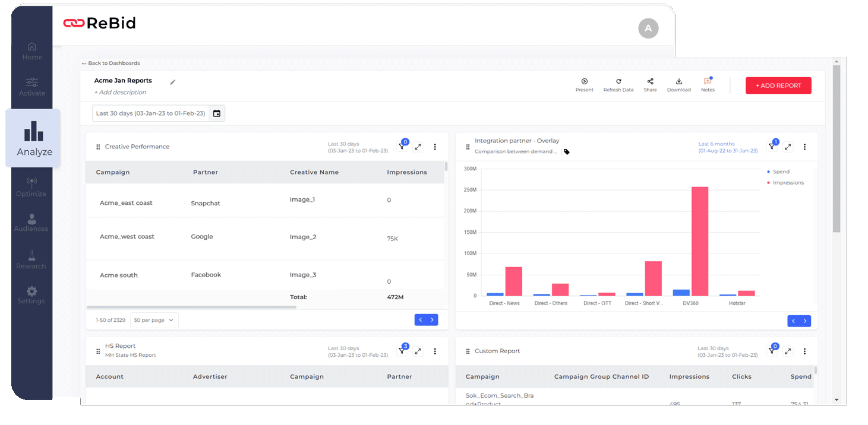Click the Facebook partner cell
The width and height of the screenshot is (868, 425).
[x=206, y=275]
